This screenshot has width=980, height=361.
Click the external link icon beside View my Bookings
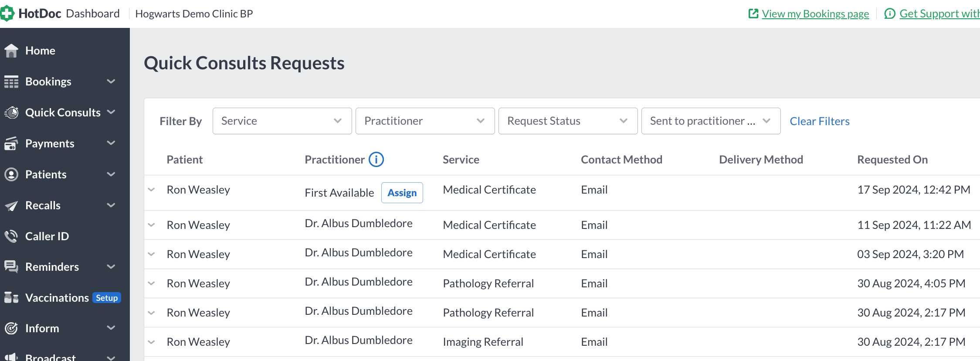753,14
